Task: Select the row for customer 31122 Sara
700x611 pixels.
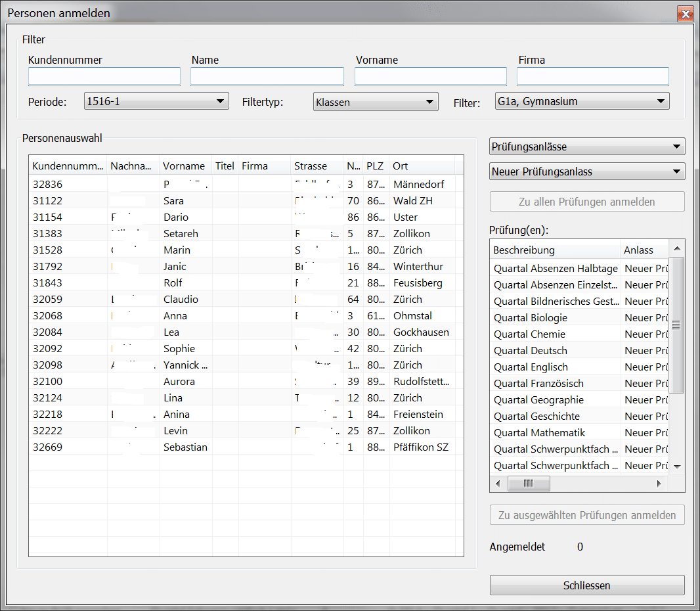Action: (x=173, y=201)
